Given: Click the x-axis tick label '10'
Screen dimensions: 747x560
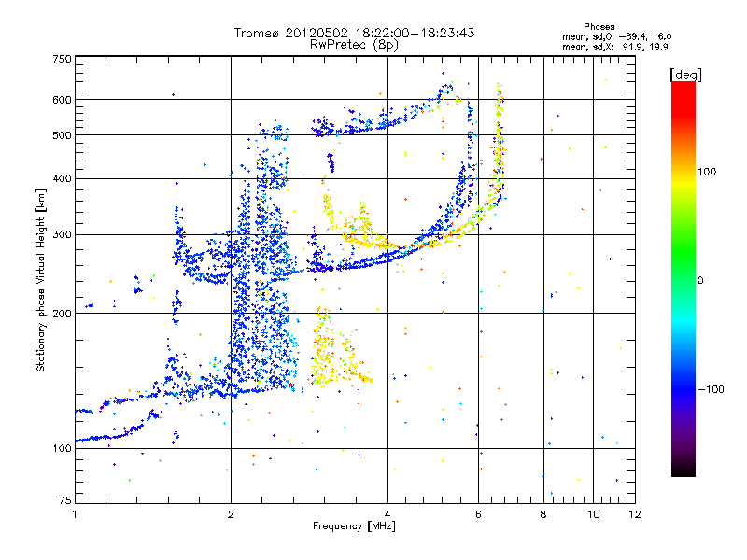Looking at the screenshot, I should [x=593, y=514].
